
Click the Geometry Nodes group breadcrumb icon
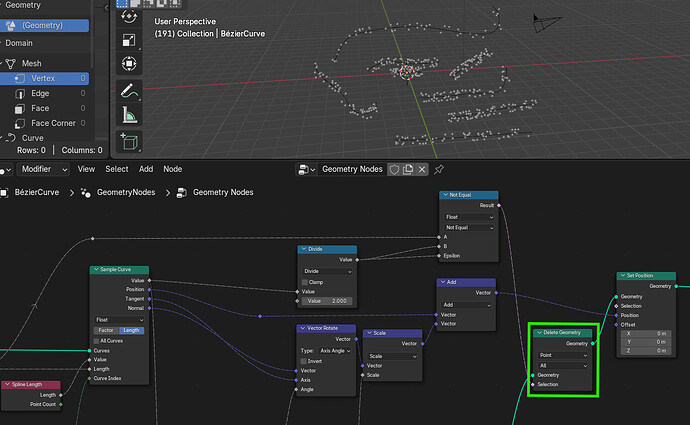coord(181,192)
